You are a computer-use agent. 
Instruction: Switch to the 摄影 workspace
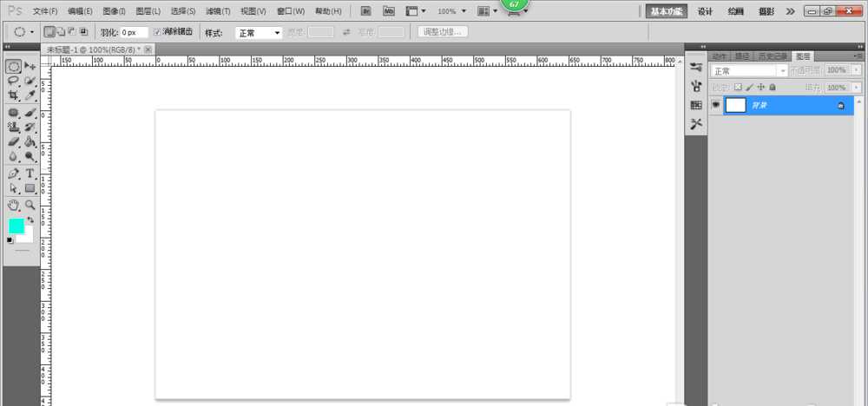click(x=766, y=11)
